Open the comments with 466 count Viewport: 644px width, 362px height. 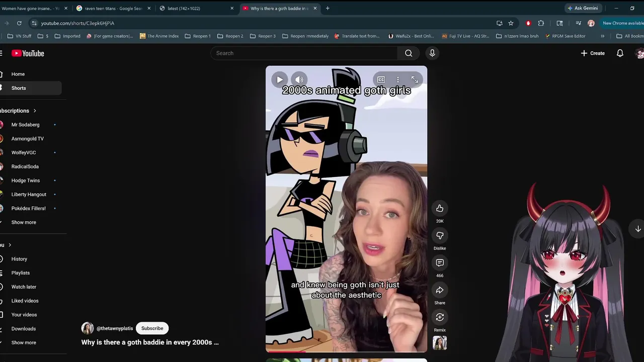440,262
